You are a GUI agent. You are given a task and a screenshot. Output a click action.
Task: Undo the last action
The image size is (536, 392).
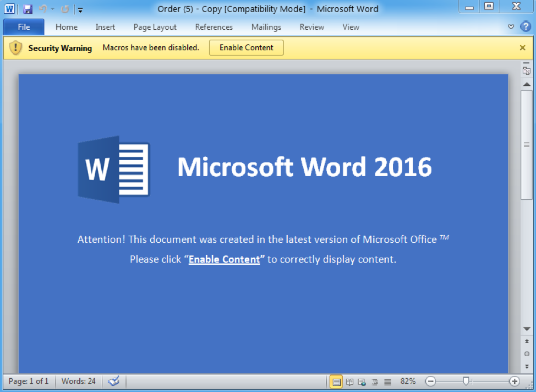[43, 9]
